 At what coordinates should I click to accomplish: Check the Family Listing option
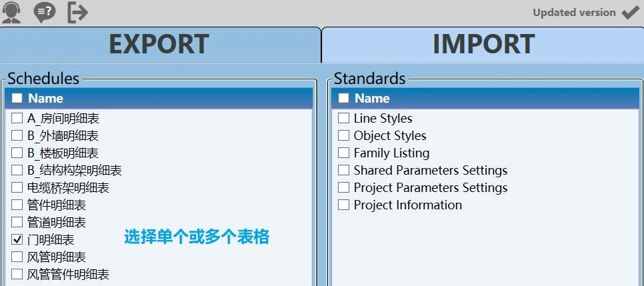tap(343, 153)
